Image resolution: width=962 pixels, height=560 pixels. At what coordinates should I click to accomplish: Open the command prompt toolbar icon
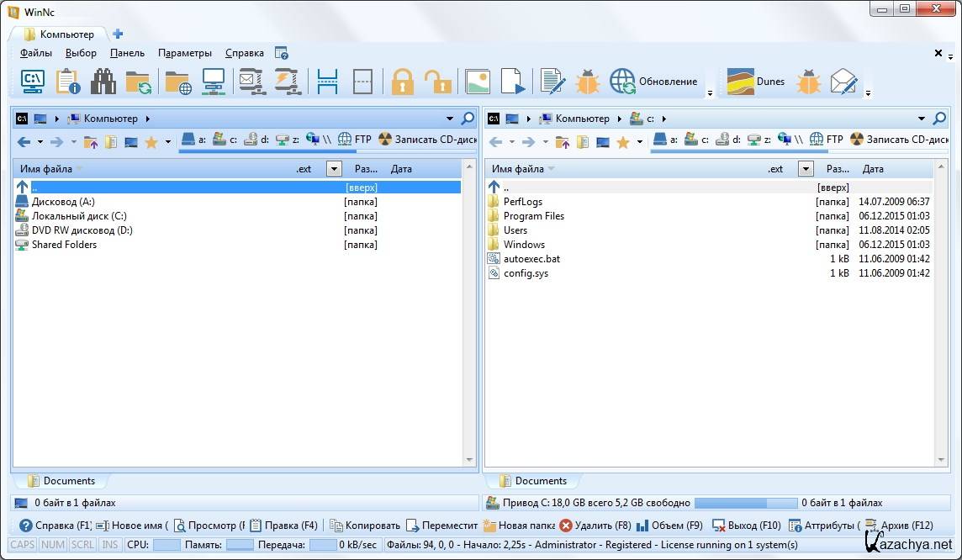click(x=32, y=82)
